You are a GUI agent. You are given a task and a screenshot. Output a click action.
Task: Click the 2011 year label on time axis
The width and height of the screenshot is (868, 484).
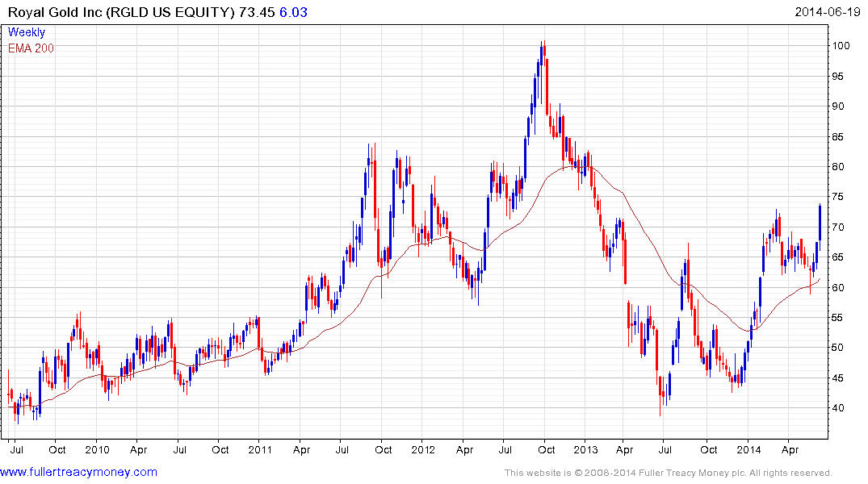260,449
